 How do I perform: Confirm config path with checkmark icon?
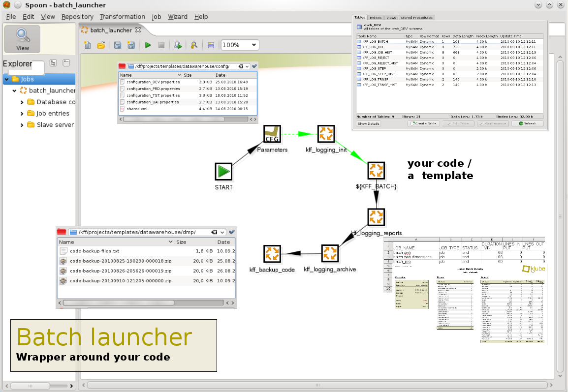(254, 66)
